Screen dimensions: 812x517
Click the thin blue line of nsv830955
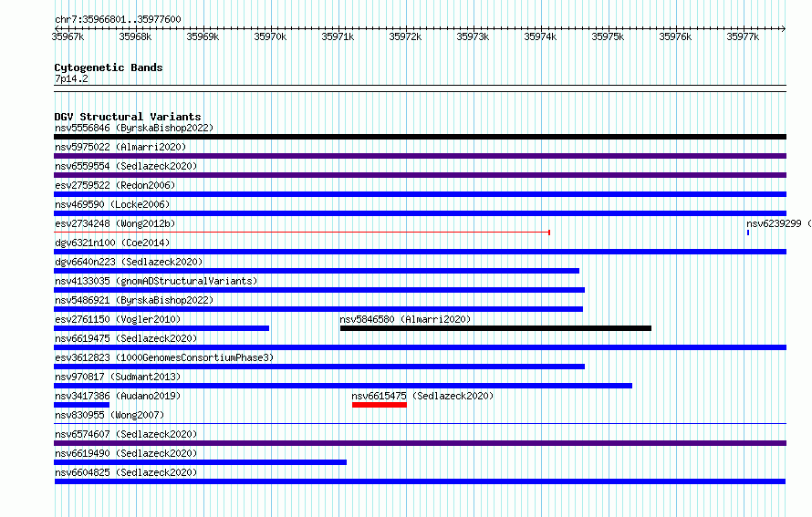pyautogui.click(x=420, y=424)
